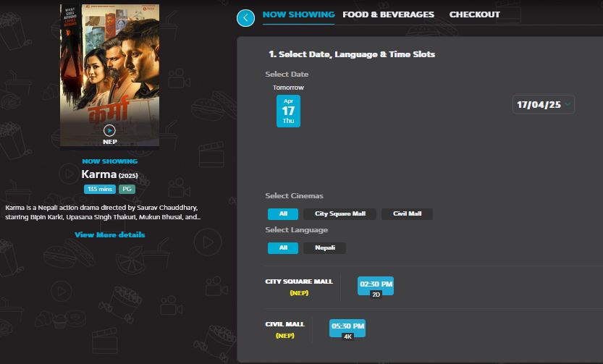Play the trailer on the Karma poster

pos(109,130)
